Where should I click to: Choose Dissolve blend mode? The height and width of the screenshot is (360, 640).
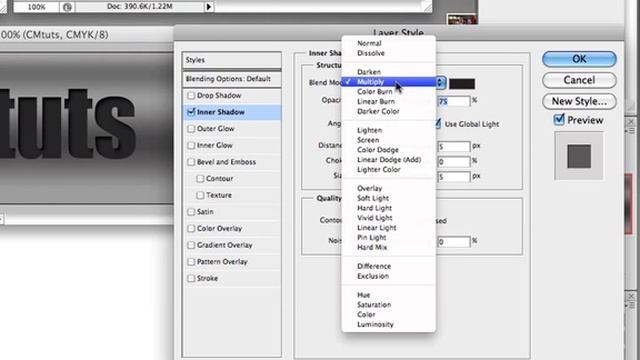pos(389,53)
